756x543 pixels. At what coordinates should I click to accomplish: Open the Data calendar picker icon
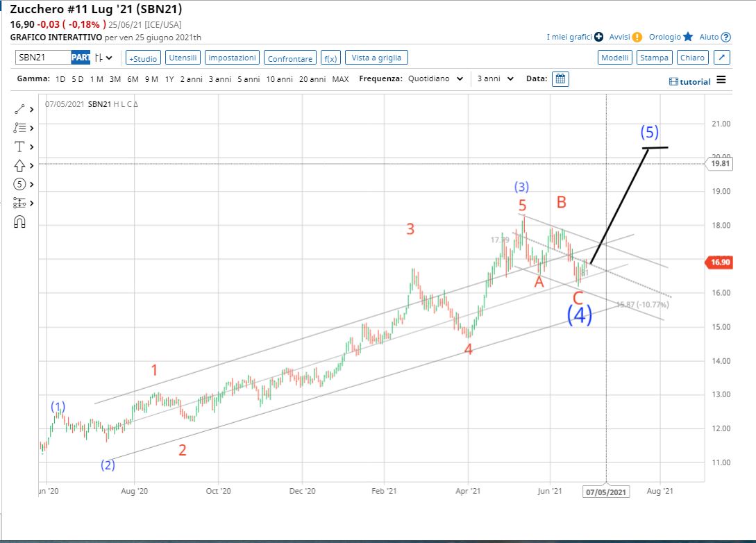point(560,78)
